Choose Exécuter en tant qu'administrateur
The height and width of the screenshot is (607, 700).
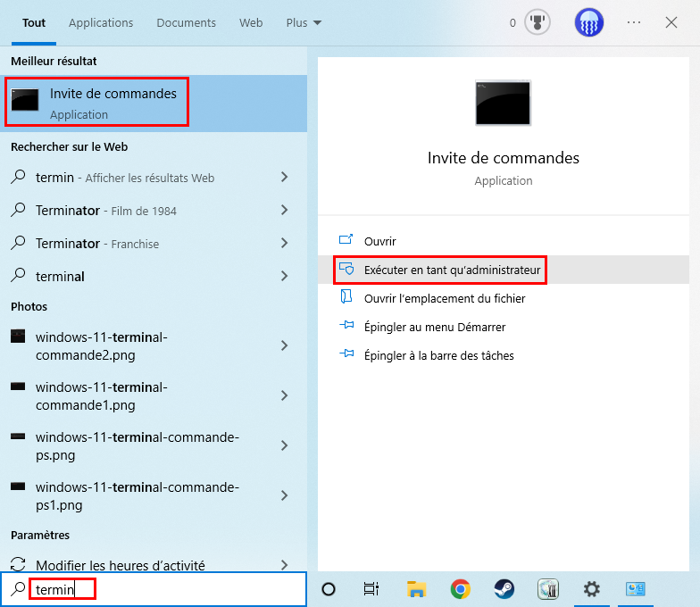pyautogui.click(x=504, y=270)
